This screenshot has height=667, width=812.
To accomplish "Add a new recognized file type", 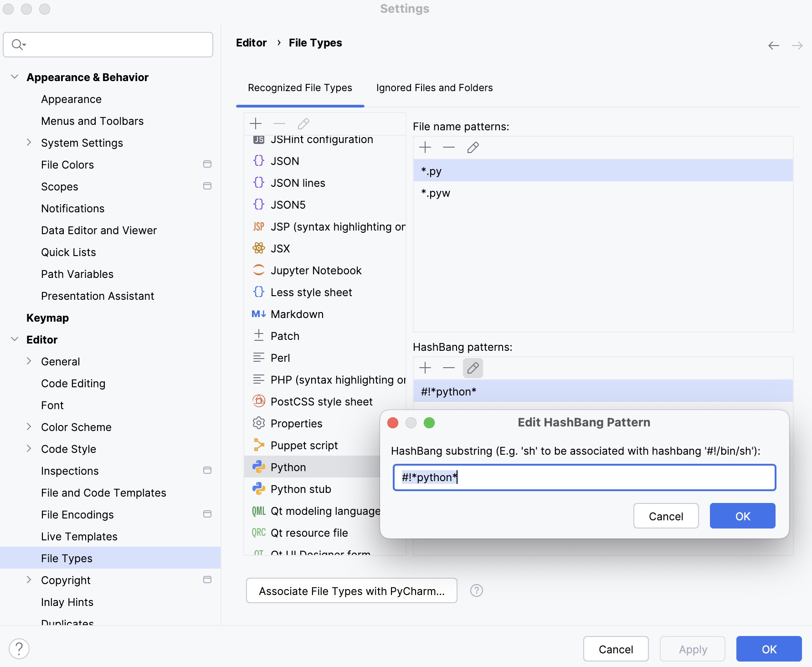I will [256, 123].
